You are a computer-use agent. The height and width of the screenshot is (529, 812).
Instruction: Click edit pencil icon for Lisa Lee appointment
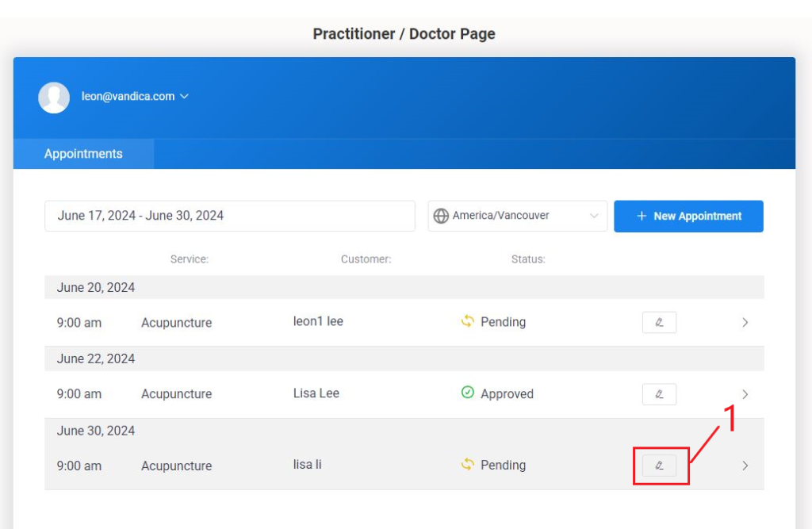(659, 394)
